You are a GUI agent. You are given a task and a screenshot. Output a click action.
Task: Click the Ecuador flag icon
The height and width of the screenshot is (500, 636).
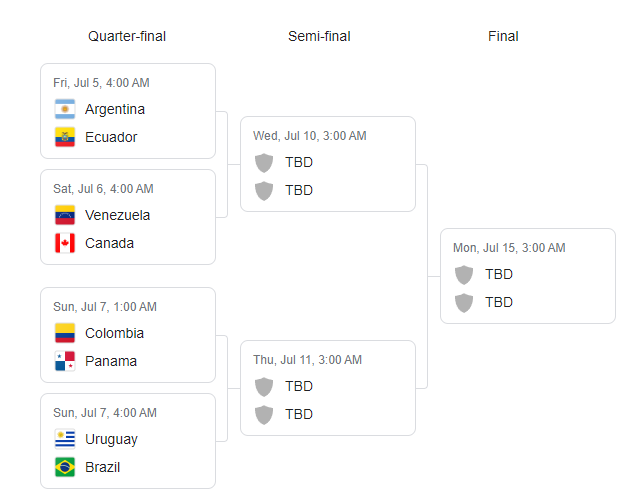(x=65, y=137)
